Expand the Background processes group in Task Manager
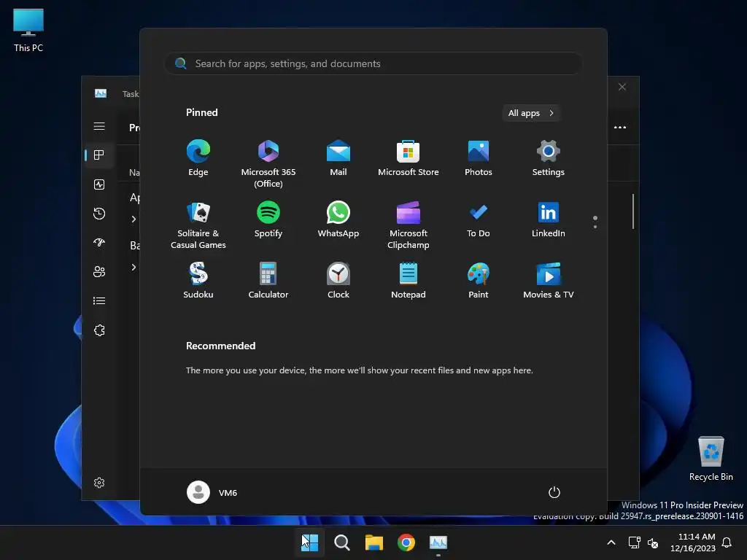 (x=134, y=267)
